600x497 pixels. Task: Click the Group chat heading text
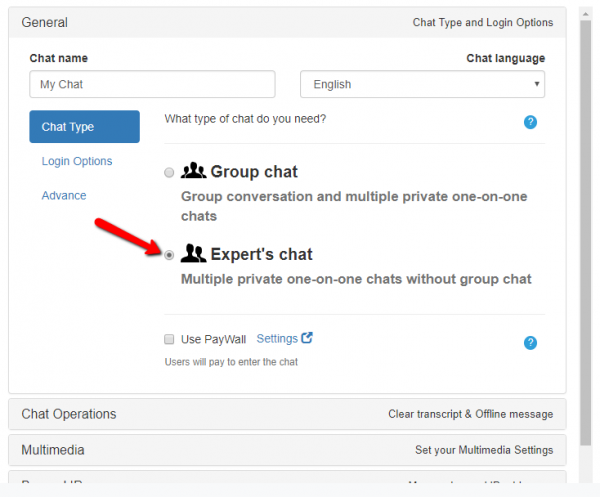coord(254,172)
